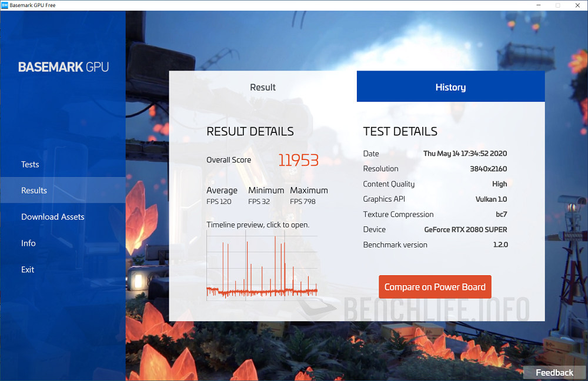Click the Thu May 14 test date entry
Image resolution: width=588 pixels, height=381 pixels.
click(x=465, y=153)
